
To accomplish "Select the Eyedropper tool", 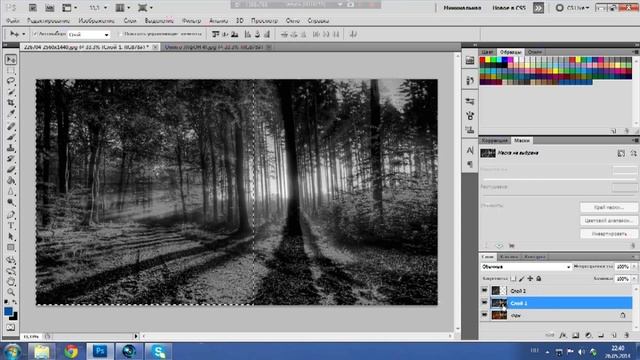I will pos(11,113).
